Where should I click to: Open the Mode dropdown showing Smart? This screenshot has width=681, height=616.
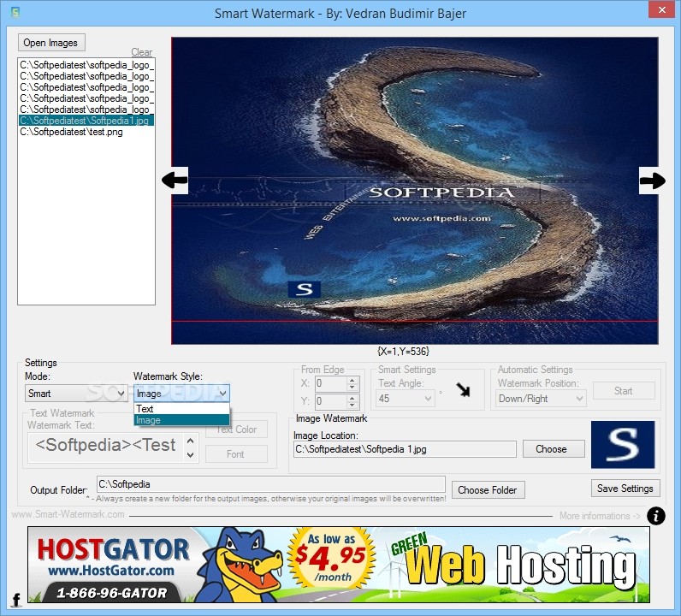point(76,394)
